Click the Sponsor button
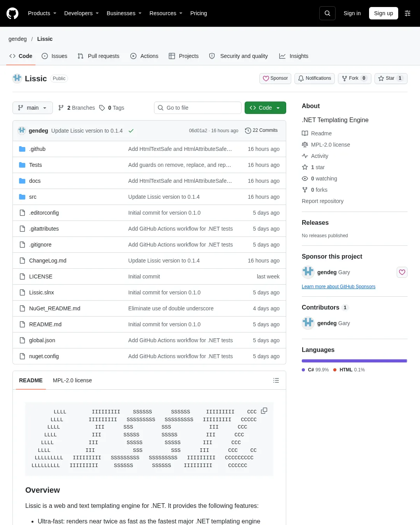The height and width of the screenshot is (525, 420). click(275, 78)
